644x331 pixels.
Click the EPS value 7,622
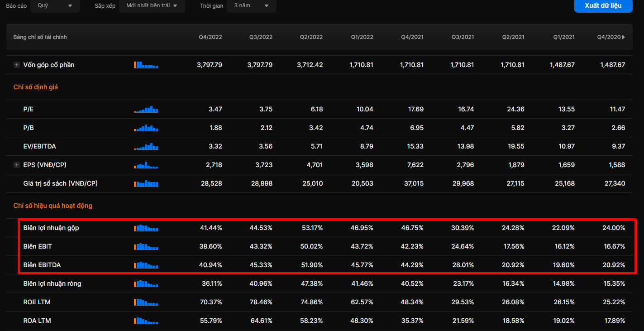(x=415, y=165)
